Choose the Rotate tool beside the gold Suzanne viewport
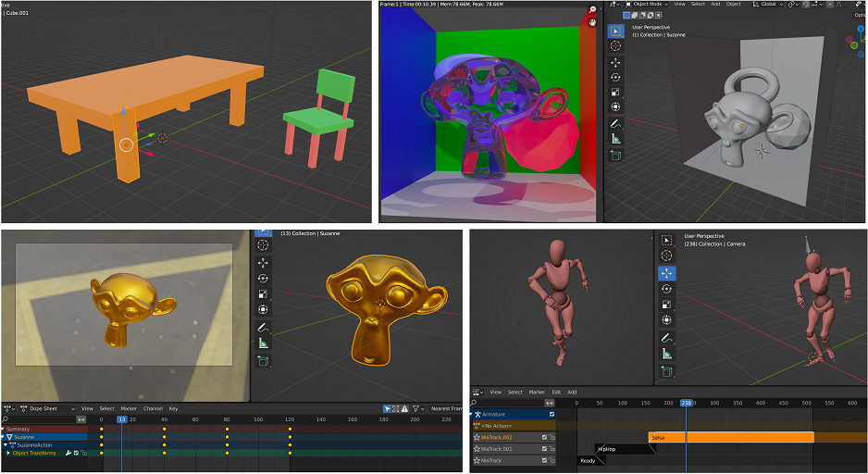Screen dimensions: 868x474 click(263, 279)
